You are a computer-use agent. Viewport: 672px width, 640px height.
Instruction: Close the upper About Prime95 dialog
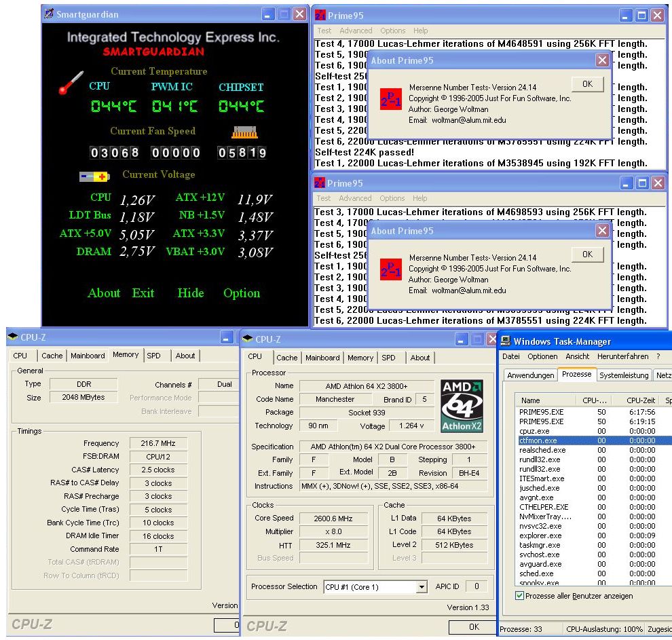pos(602,60)
